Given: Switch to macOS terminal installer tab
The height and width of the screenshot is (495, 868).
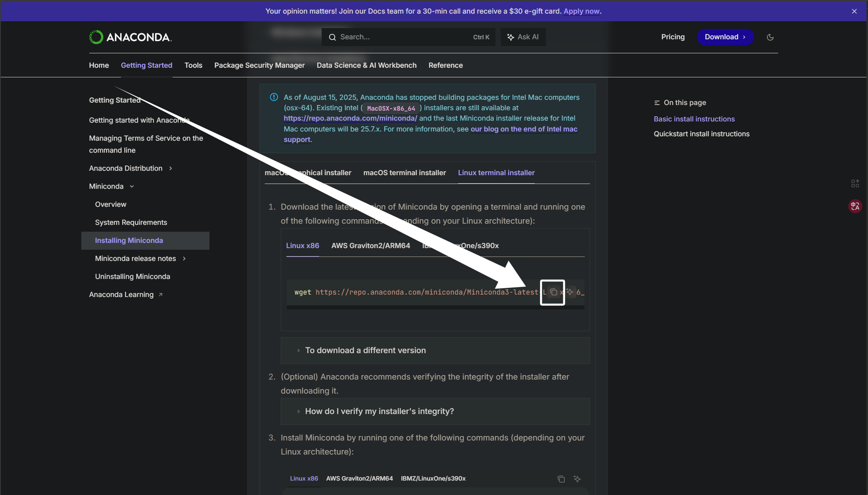Looking at the screenshot, I should point(405,173).
